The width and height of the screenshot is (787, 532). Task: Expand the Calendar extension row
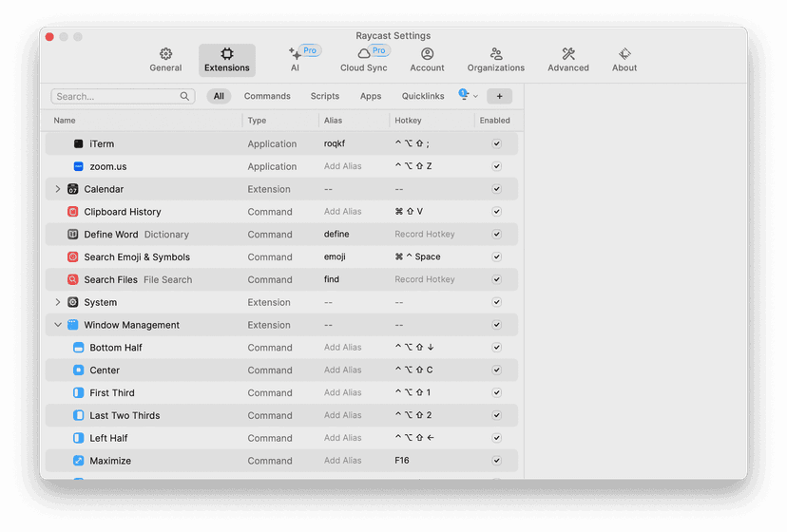pos(58,189)
